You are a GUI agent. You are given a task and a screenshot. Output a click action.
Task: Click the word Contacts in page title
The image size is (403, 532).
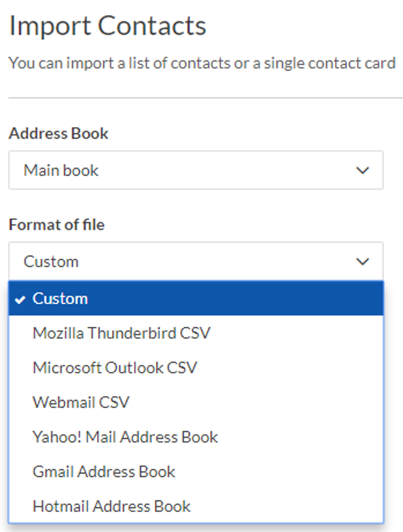(x=152, y=26)
